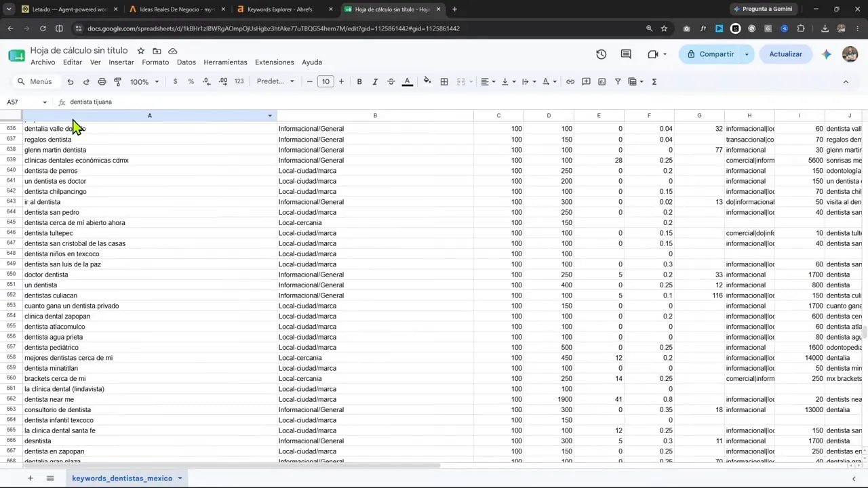Open the text color picker
Viewport: 868px width, 488px height.
[407, 81]
